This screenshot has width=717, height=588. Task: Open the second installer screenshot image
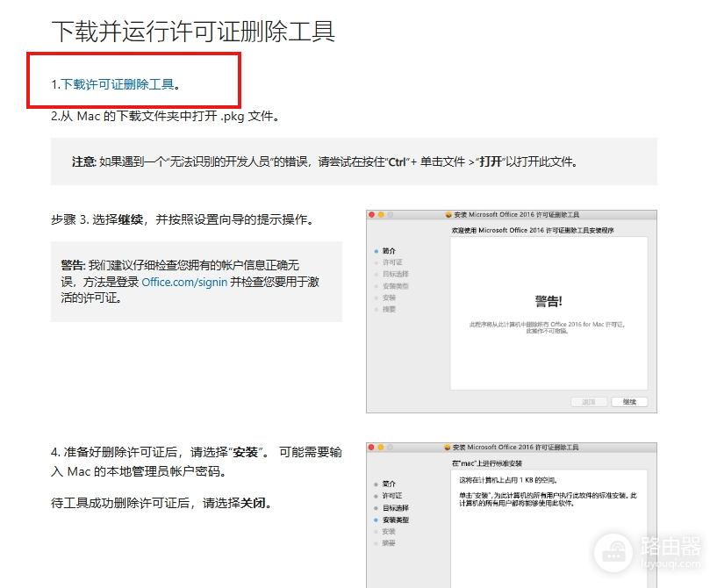pyautogui.click(x=512, y=515)
